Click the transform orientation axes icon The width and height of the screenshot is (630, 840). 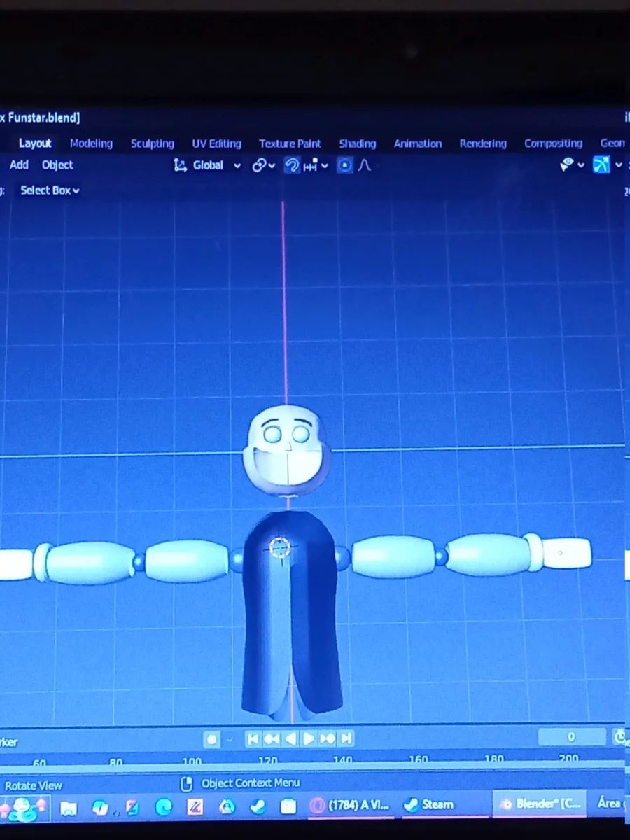[x=180, y=165]
